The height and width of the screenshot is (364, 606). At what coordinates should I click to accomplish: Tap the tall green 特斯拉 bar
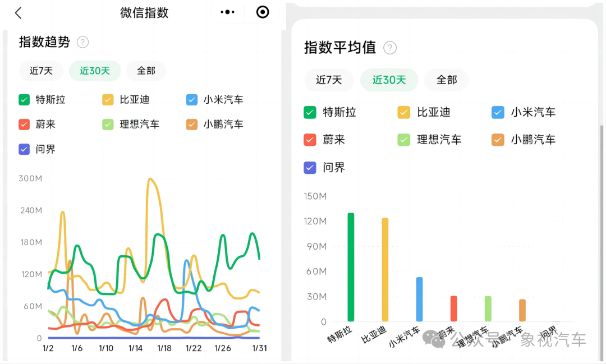(351, 264)
